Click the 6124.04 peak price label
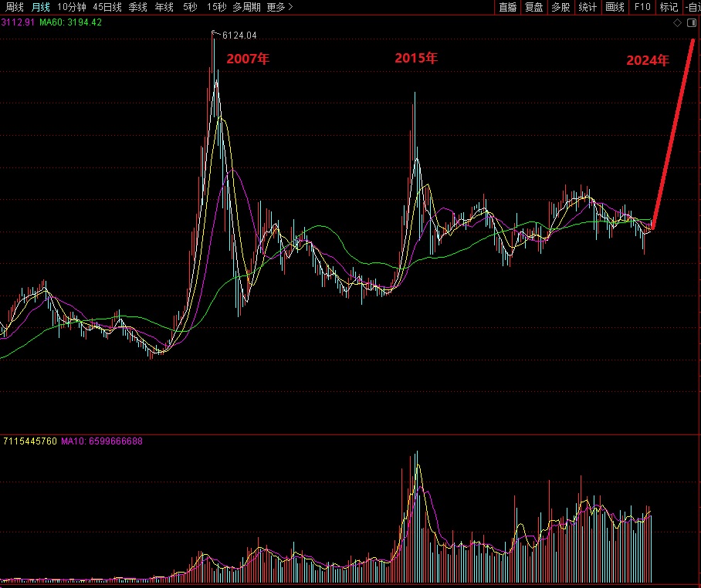701x588 pixels. tap(239, 35)
